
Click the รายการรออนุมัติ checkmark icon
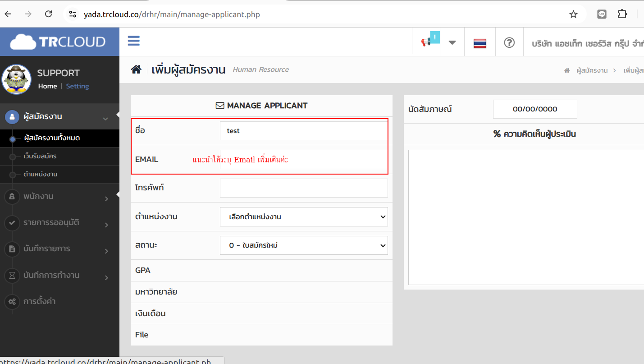click(x=12, y=223)
